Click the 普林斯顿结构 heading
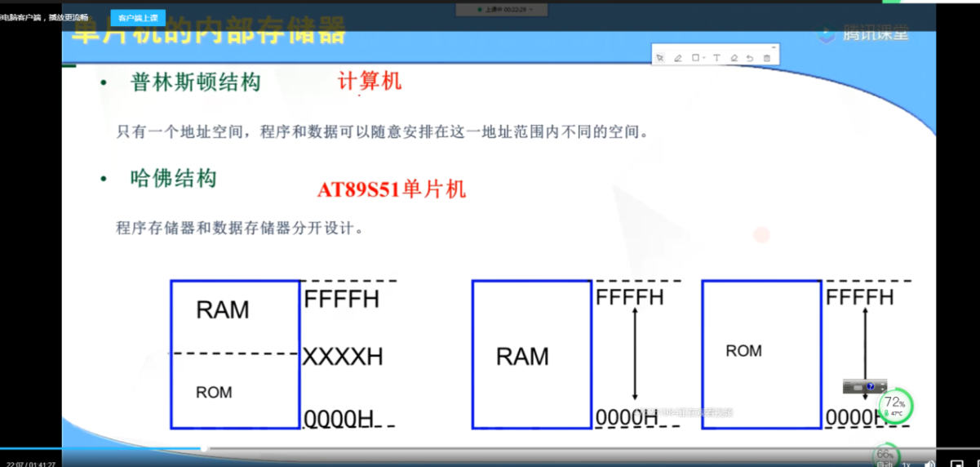The width and height of the screenshot is (980, 467). click(x=196, y=82)
